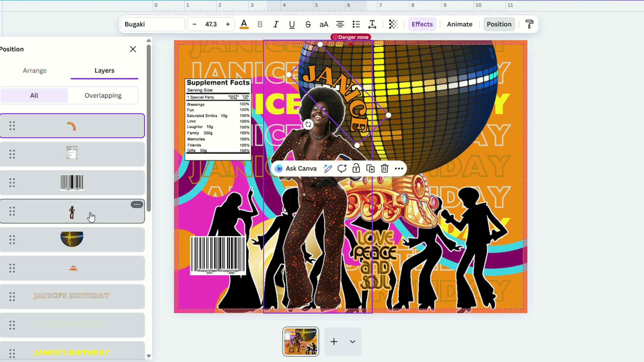Image resolution: width=644 pixels, height=362 pixels.
Task: Toggle uppercase aA text case
Action: pos(324,24)
